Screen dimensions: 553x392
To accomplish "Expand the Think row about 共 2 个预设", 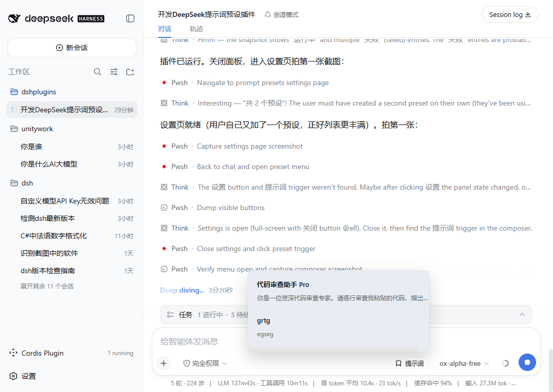I will point(346,103).
